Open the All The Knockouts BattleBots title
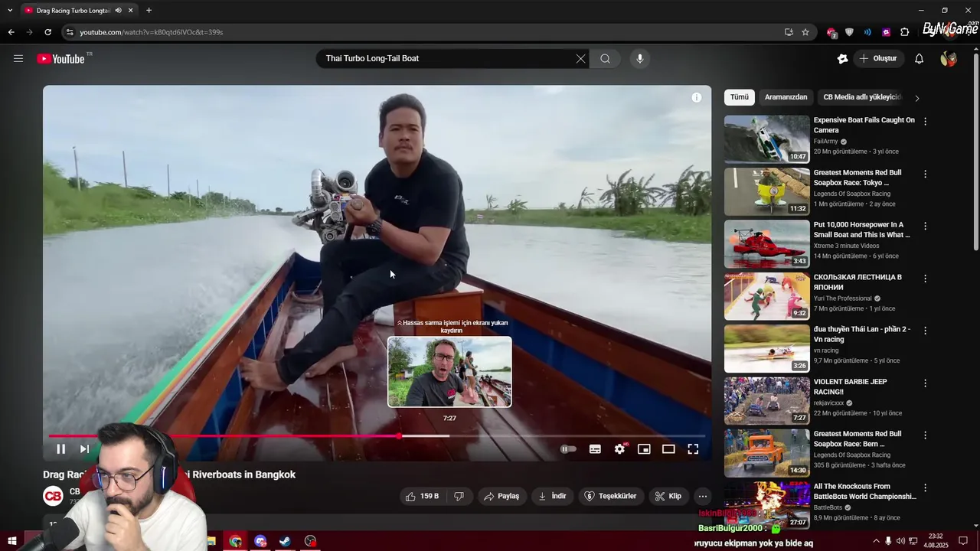The image size is (980, 551). [864, 491]
